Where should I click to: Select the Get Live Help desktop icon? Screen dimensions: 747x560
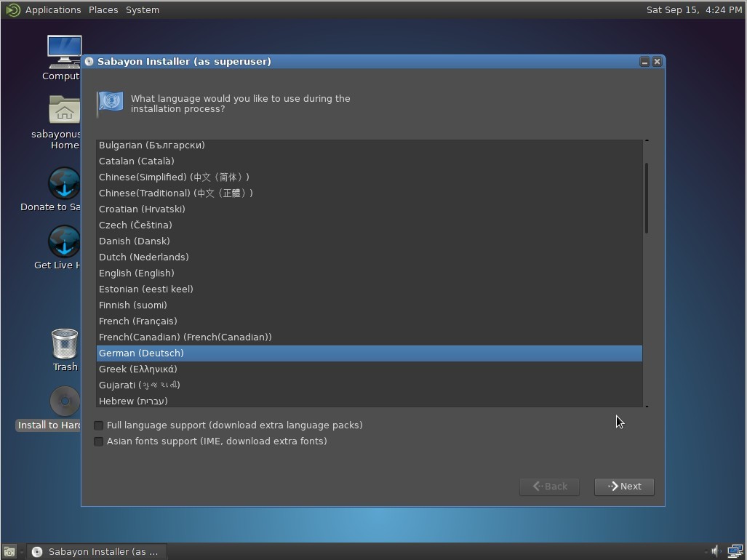[64, 241]
